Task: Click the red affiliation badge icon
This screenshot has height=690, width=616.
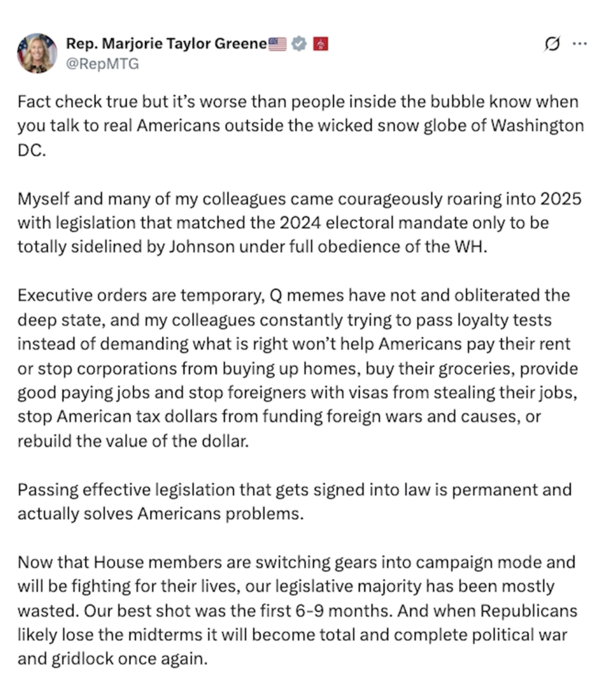Action: point(320,44)
